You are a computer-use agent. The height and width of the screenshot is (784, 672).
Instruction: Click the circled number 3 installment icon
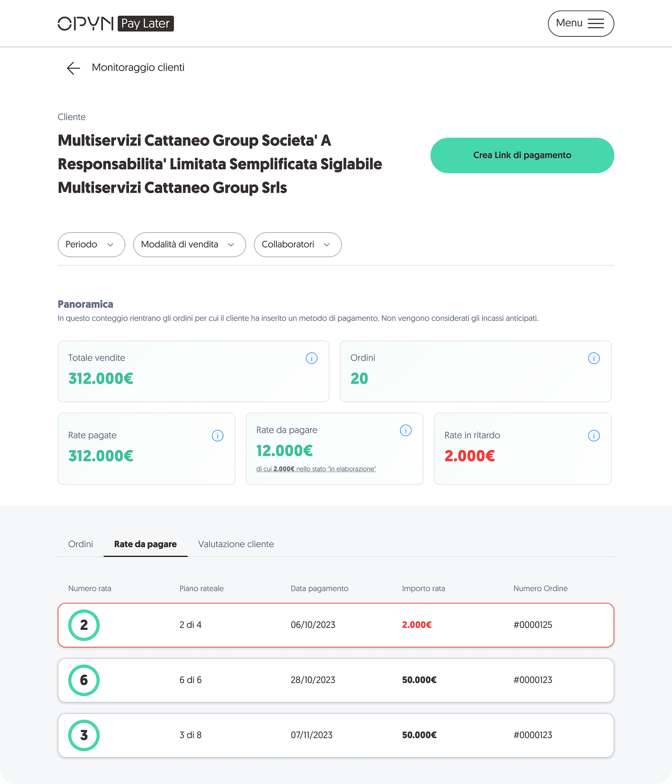[84, 735]
